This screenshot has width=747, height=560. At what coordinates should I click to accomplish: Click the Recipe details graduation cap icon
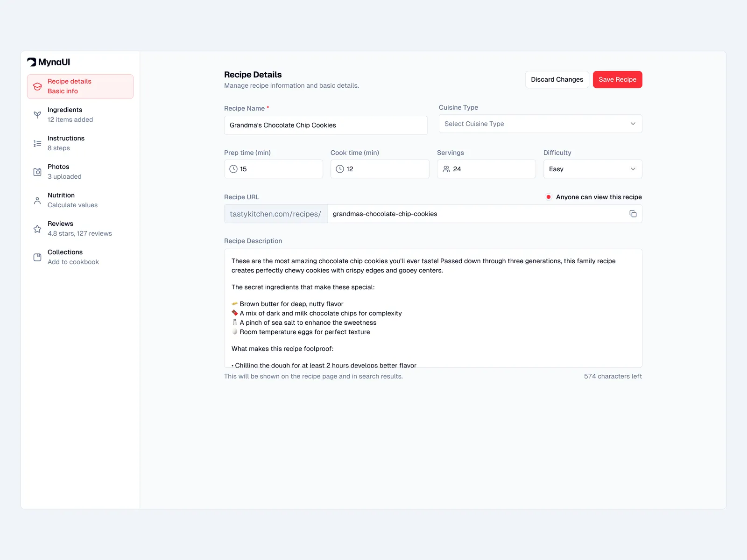coord(37,86)
